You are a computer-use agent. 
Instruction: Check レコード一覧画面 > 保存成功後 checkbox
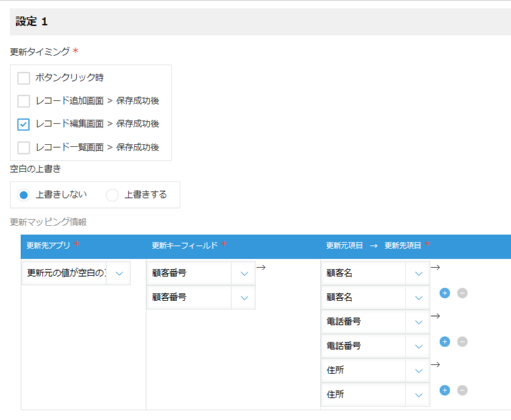pos(24,147)
